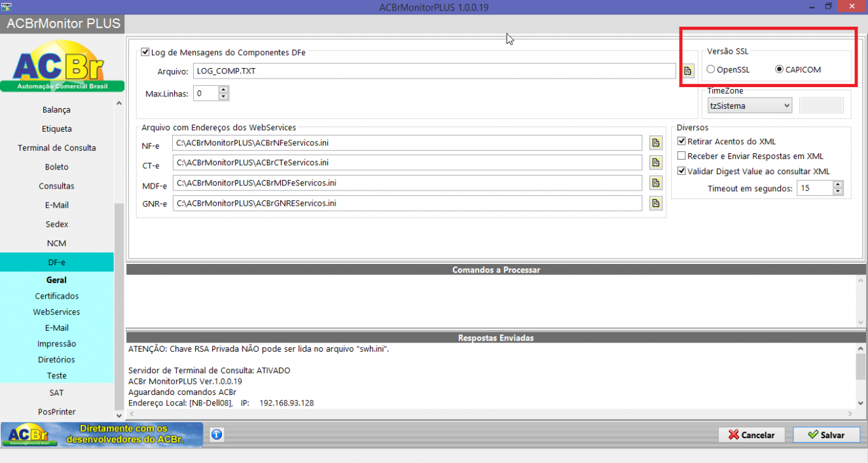
Task: Open the blue info icon in footer
Action: (x=217, y=434)
